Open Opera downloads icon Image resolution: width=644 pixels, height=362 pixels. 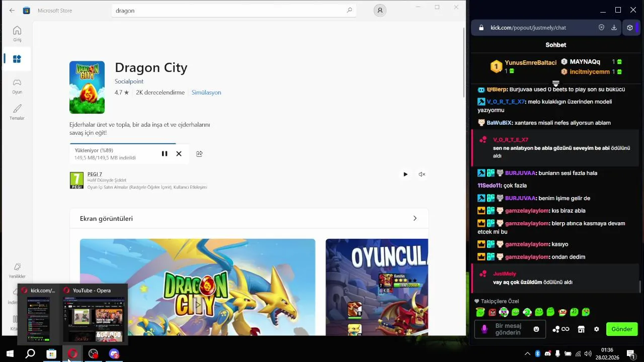click(x=614, y=28)
